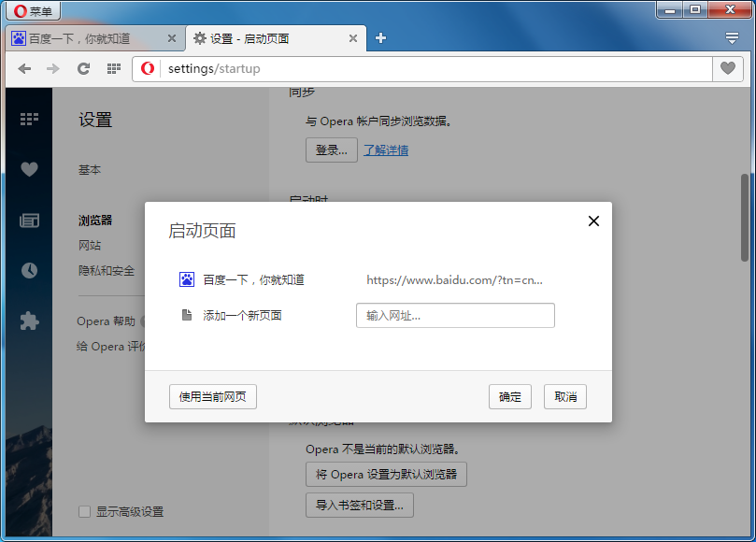Image resolution: width=756 pixels, height=542 pixels.
Task: Click the 输入网址 input field
Action: point(455,315)
